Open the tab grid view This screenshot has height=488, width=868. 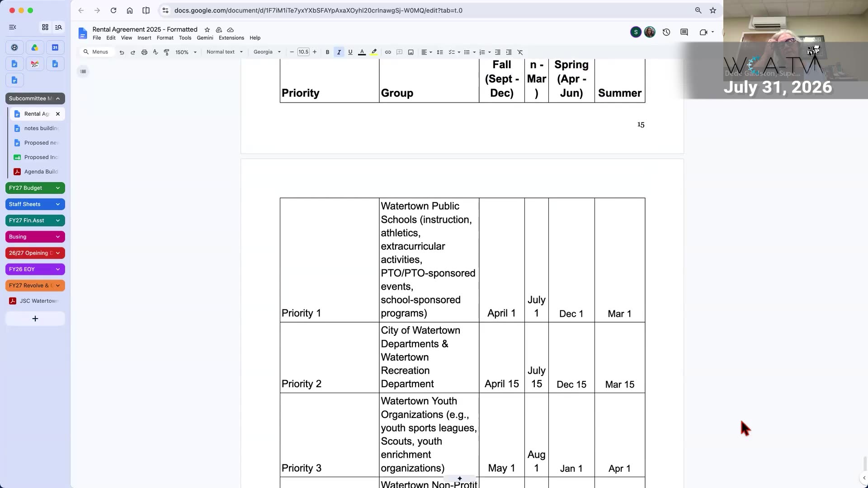[45, 27]
